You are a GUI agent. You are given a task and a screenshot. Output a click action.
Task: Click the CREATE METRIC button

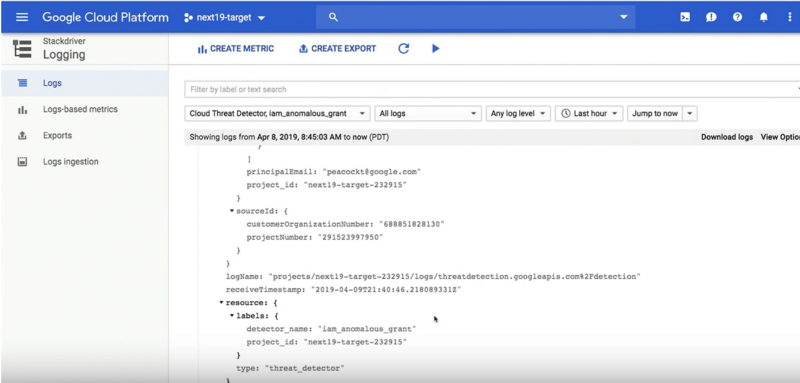click(236, 49)
